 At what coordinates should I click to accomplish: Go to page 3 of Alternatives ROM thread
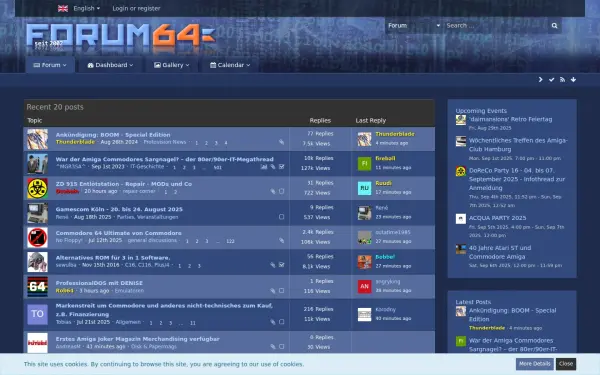pyautogui.click(x=199, y=266)
